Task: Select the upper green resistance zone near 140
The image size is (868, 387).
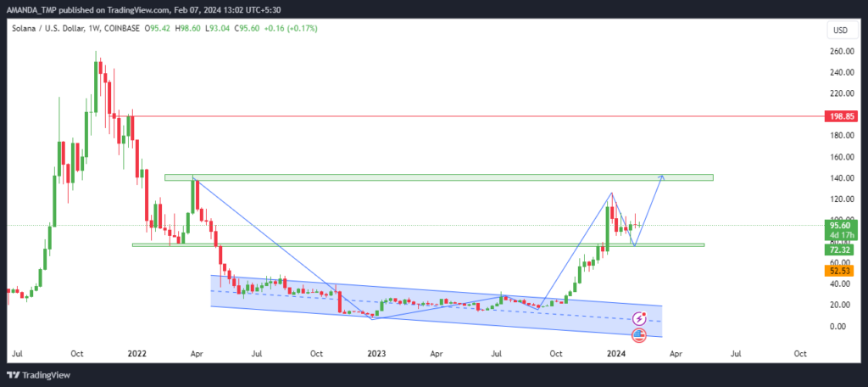Action: (439, 177)
